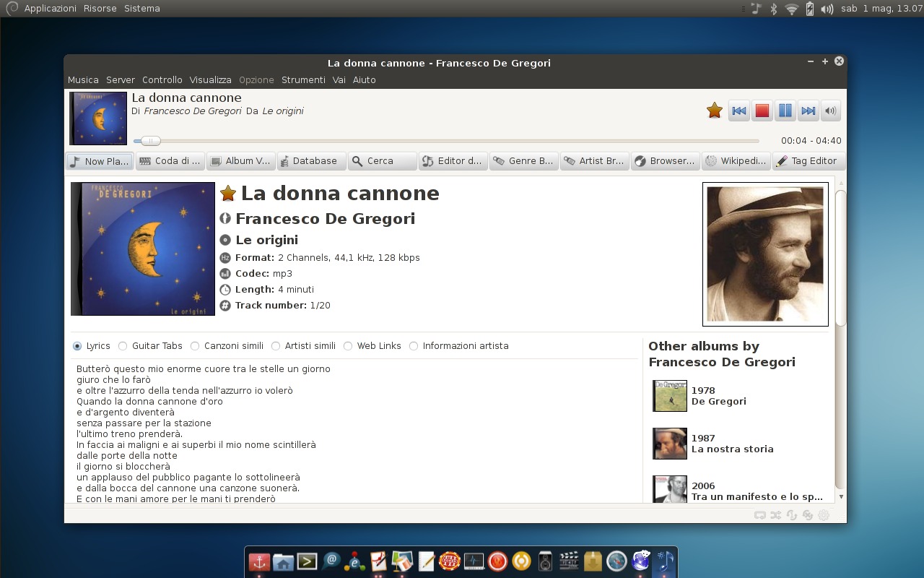
Task: Click the Bluetooth icon in the system tray
Action: tap(773, 9)
